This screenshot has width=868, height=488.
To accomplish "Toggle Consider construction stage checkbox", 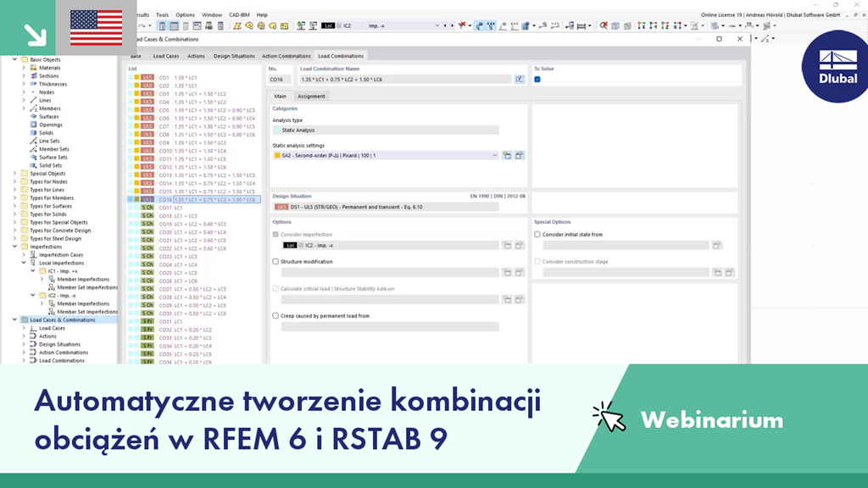I will coord(537,261).
